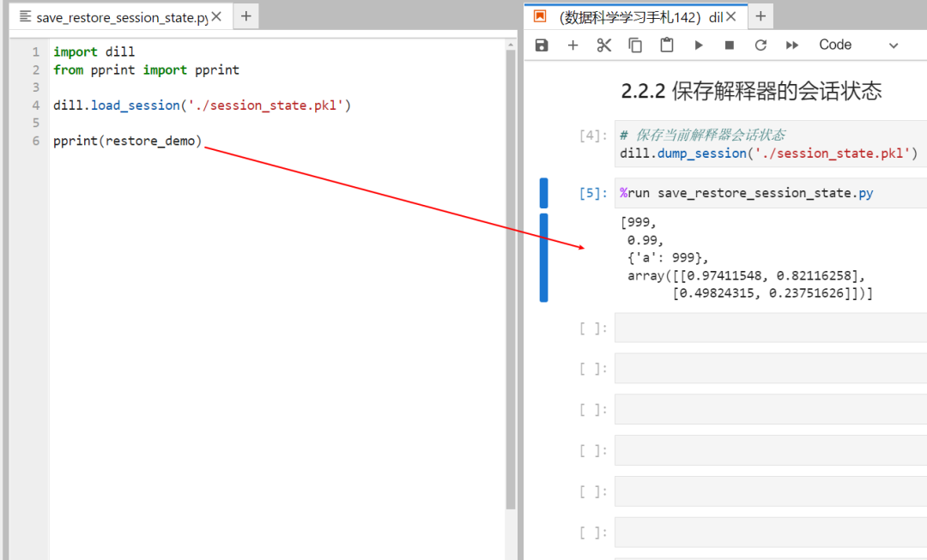Viewport: 927px width, 560px height.
Task: Cut the selected cell with the scissors icon
Action: click(x=603, y=45)
